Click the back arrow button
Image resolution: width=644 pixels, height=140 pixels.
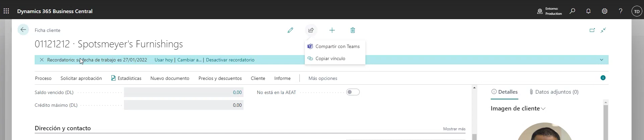(x=23, y=30)
